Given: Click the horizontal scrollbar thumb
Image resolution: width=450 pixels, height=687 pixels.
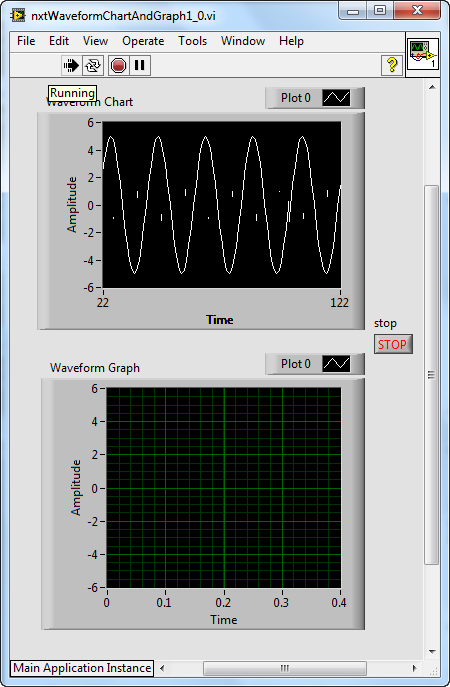Looking at the screenshot, I should click(285, 668).
